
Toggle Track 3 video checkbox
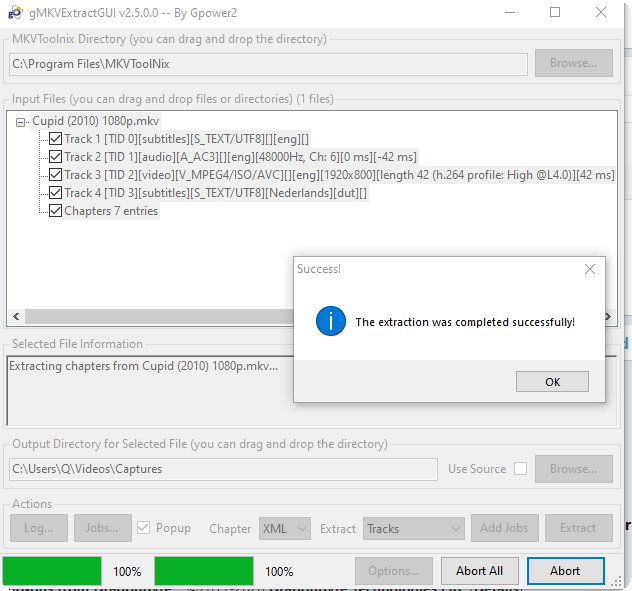point(56,175)
